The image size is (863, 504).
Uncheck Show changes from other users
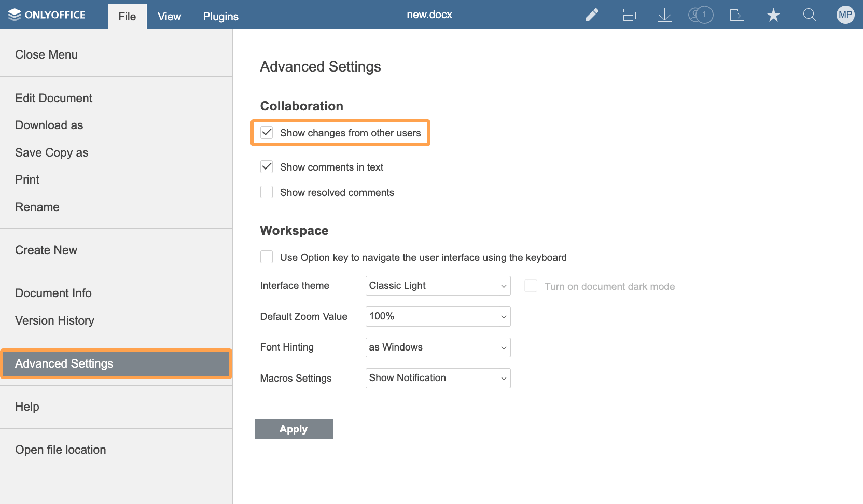coord(267,133)
